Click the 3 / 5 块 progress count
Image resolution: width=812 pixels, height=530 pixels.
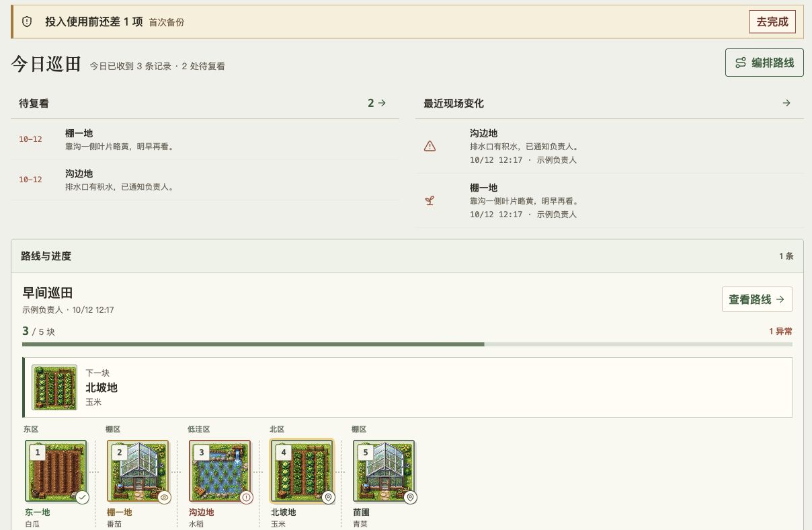click(39, 332)
